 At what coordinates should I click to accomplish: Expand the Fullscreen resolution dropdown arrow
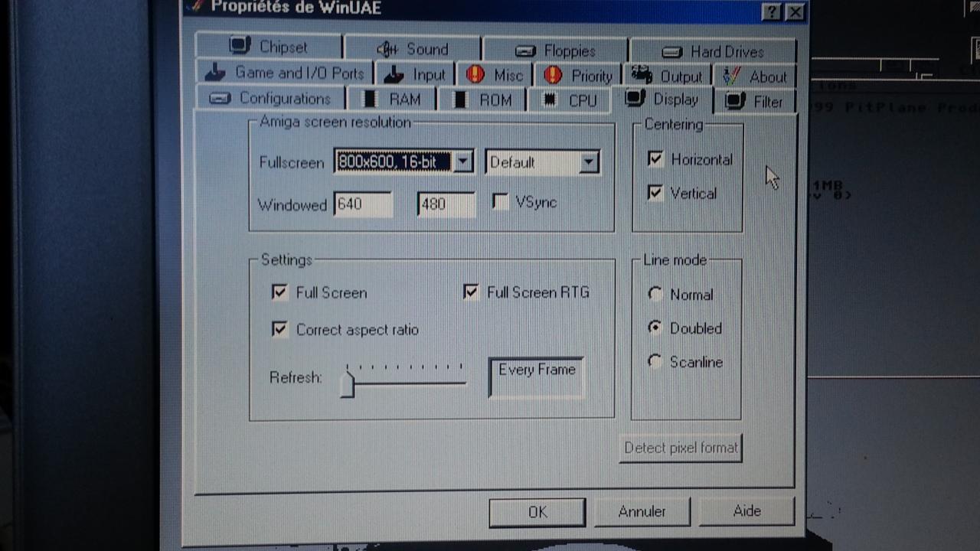pyautogui.click(x=462, y=161)
